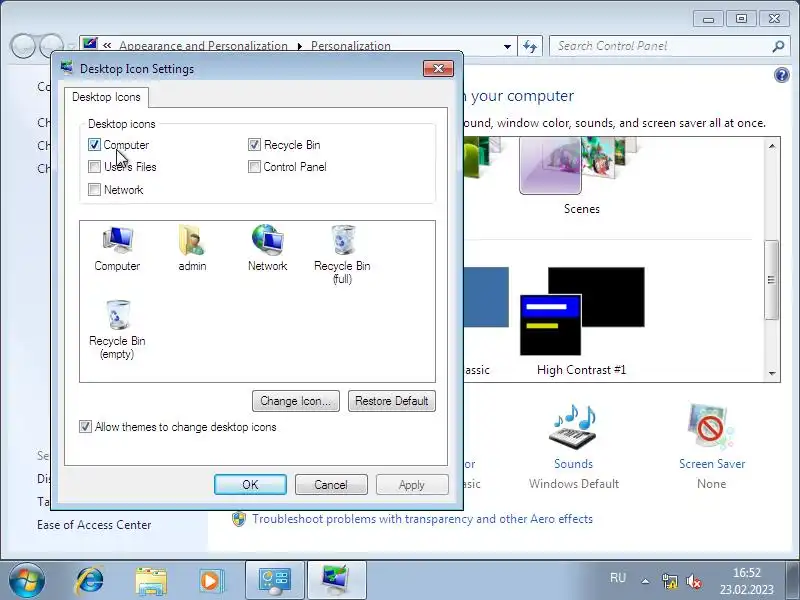
Task: Close the Desktop Icon Settings dialog
Action: pos(438,69)
